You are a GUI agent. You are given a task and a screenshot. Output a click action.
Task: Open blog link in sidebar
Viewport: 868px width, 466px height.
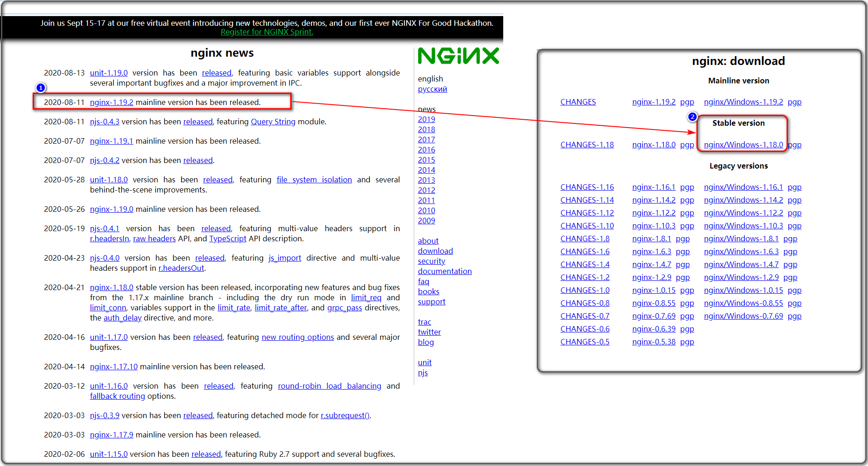pos(425,342)
